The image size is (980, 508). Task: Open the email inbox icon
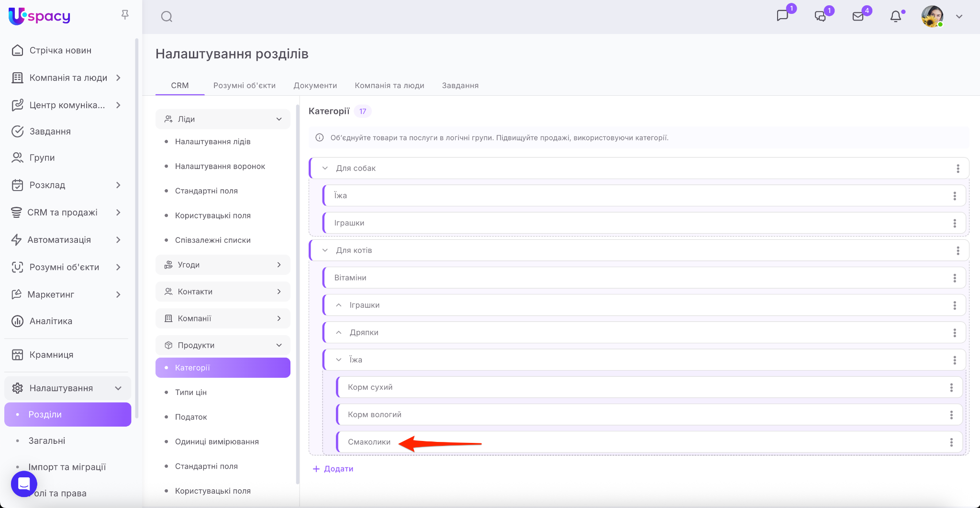coord(858,17)
